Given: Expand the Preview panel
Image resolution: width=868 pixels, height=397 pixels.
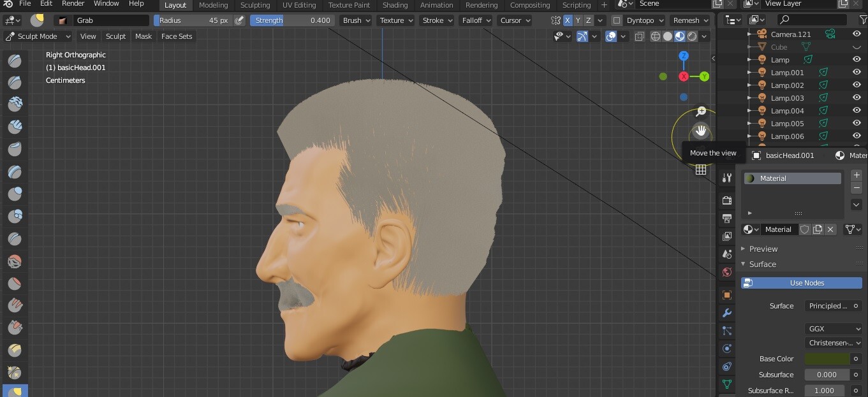Looking at the screenshot, I should 763,249.
